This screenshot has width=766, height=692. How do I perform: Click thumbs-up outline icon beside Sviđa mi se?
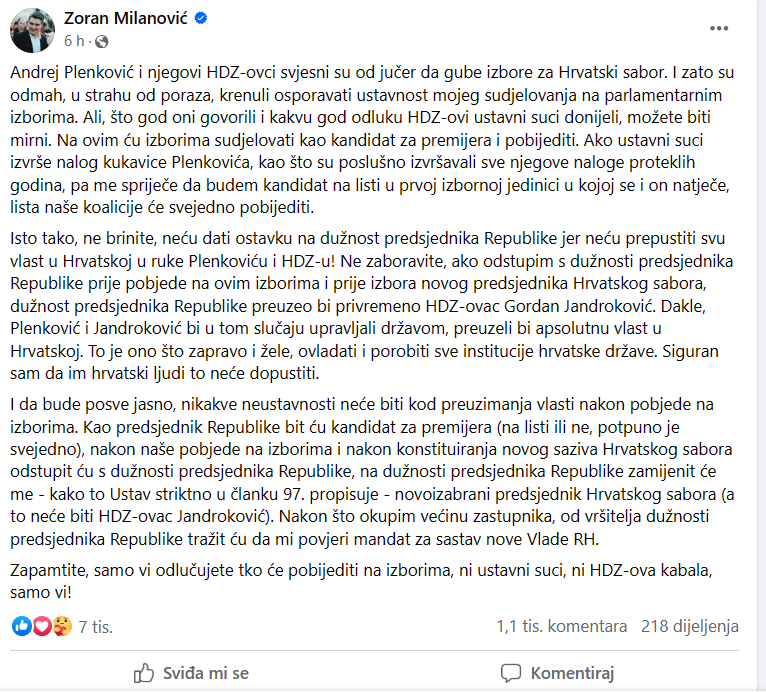tap(144, 672)
